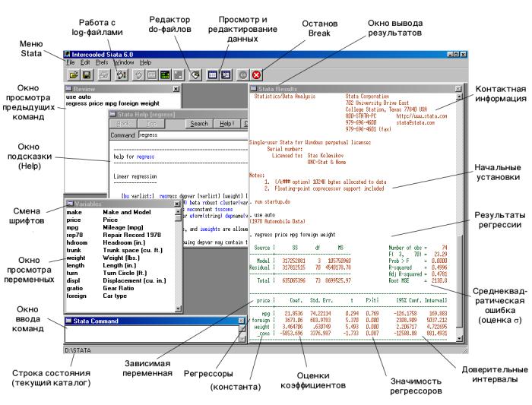This screenshot has height=405, width=532.
Task: Select the price variable row
Action: [120, 220]
